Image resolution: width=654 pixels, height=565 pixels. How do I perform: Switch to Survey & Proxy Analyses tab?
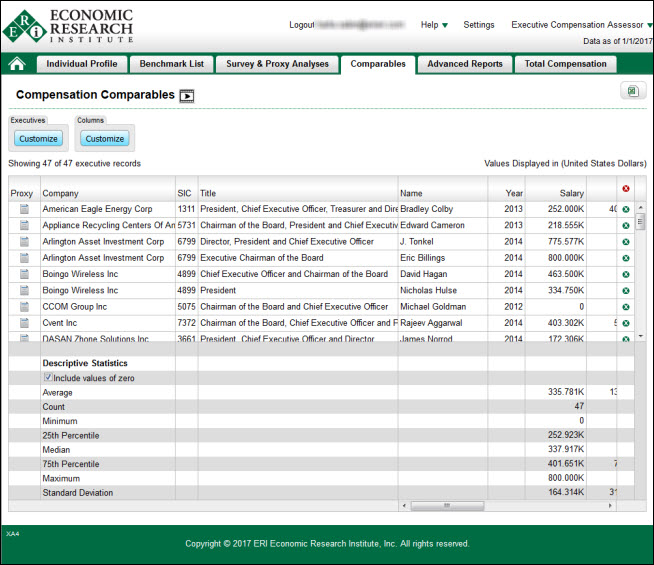tap(276, 64)
